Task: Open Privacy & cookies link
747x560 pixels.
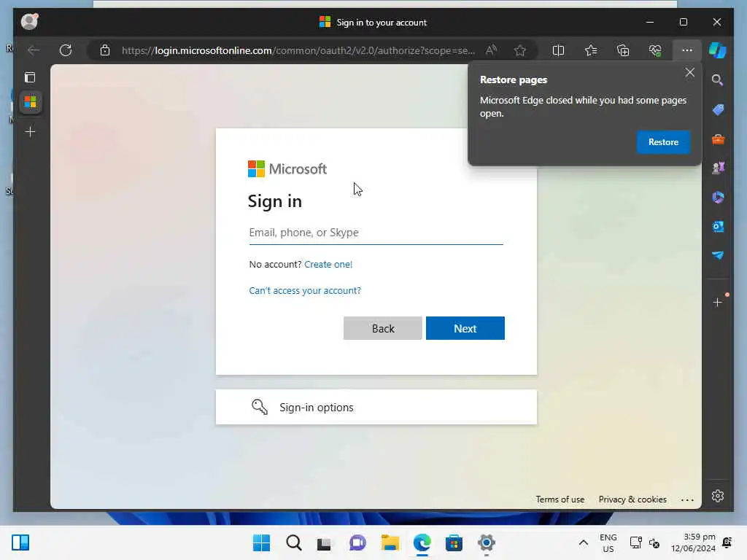Action: click(x=632, y=499)
